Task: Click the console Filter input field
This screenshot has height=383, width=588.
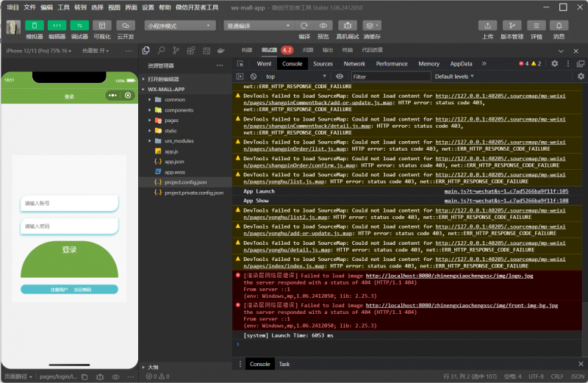Action: coord(390,76)
